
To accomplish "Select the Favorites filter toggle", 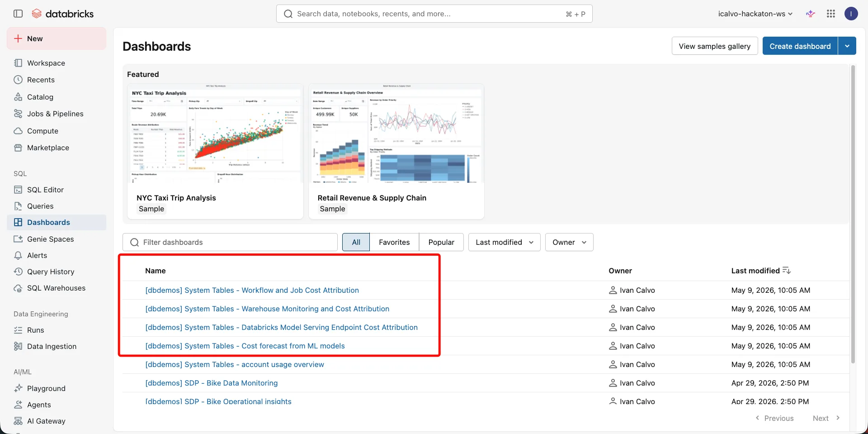I will click(394, 242).
